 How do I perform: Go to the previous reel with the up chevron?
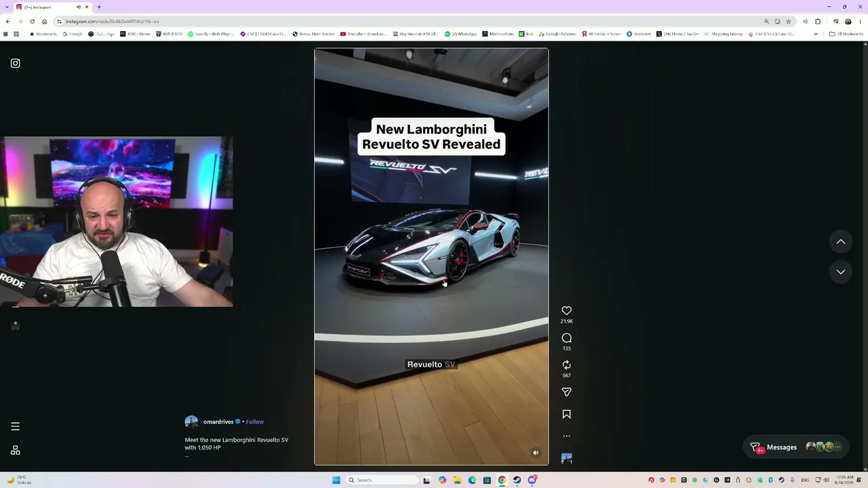coord(841,242)
